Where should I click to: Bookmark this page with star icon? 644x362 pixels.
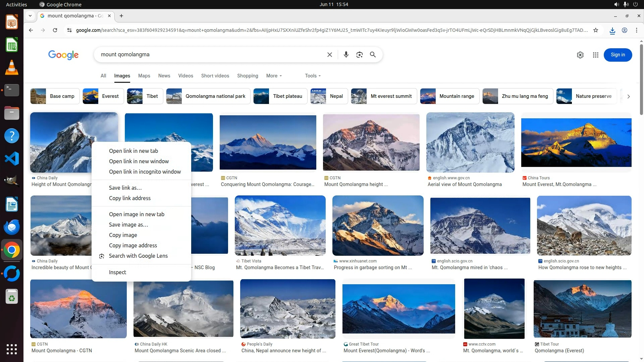tap(596, 30)
